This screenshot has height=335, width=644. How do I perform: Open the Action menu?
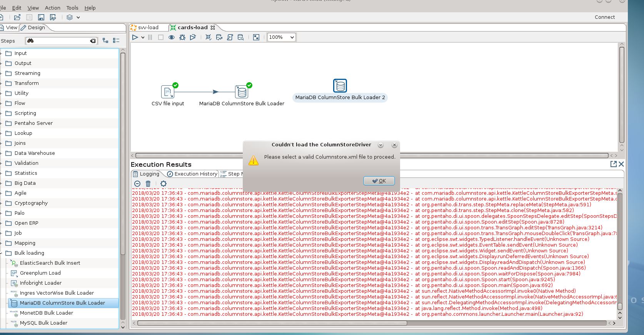(52, 8)
